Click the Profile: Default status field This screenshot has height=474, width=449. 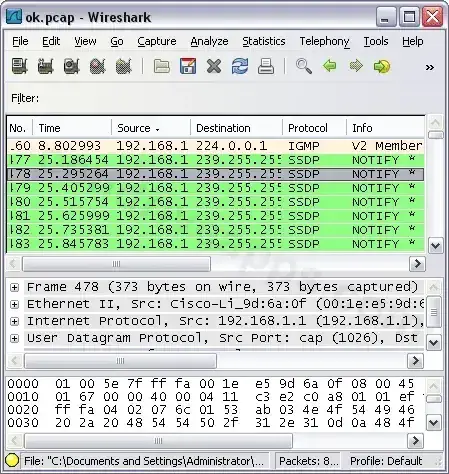(386, 461)
